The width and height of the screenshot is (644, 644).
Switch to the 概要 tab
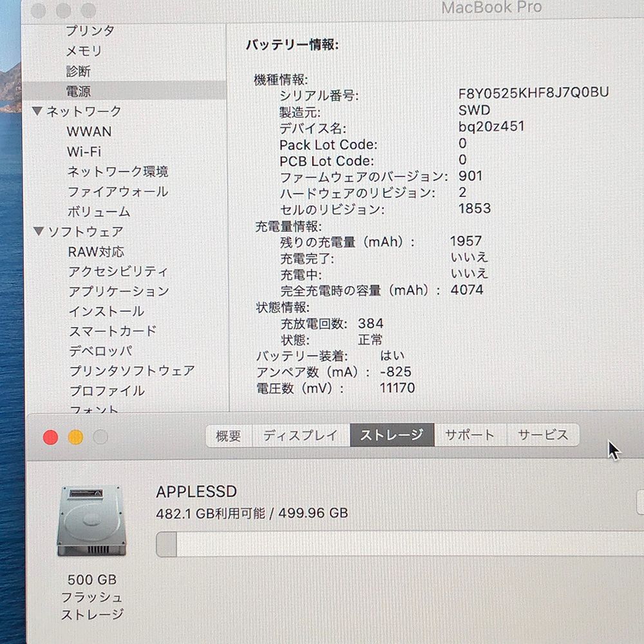point(228,435)
